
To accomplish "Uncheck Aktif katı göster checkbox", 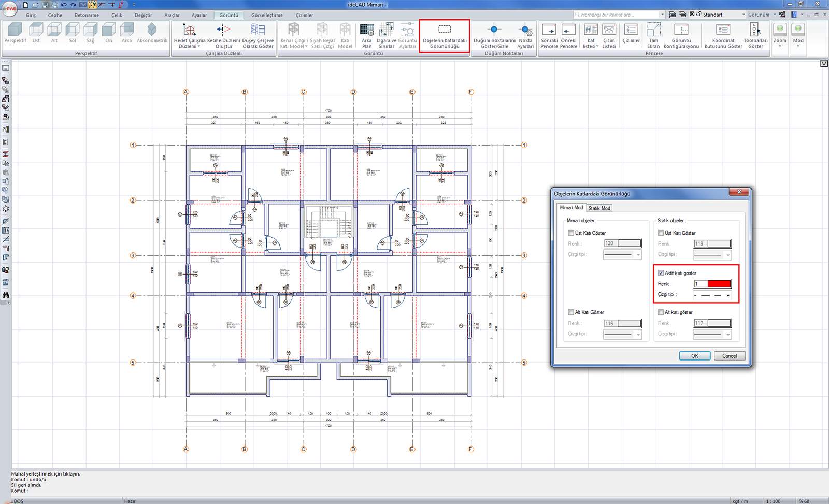I will (x=661, y=273).
